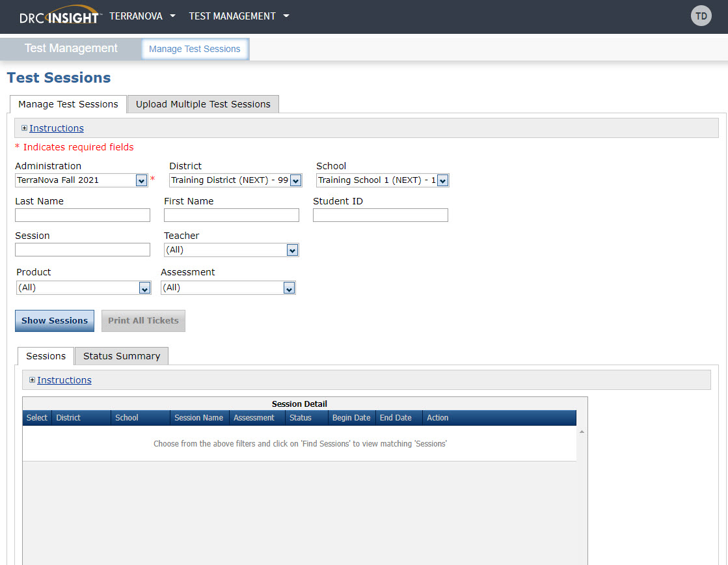Open the Product dropdown
Image resolution: width=728 pixels, height=565 pixels.
144,287
